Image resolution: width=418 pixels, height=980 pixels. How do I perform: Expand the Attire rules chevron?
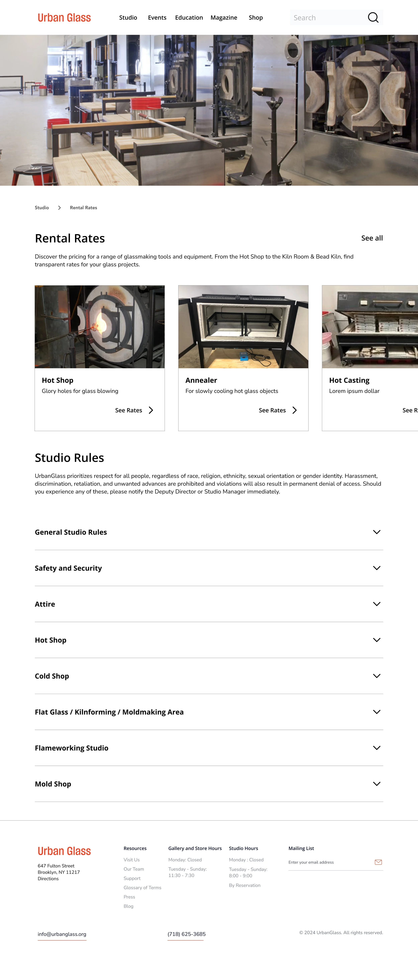point(377,604)
